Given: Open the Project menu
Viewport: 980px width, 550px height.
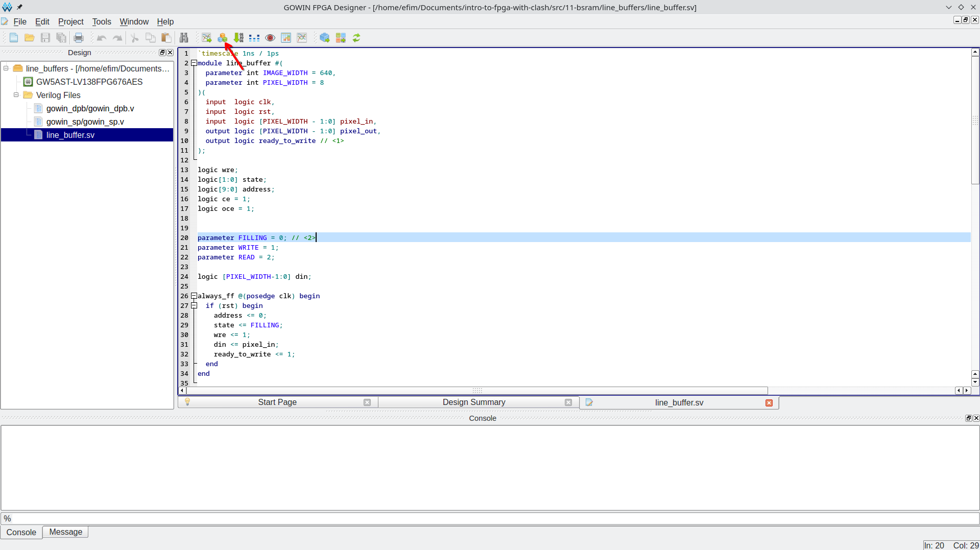Looking at the screenshot, I should (71, 21).
